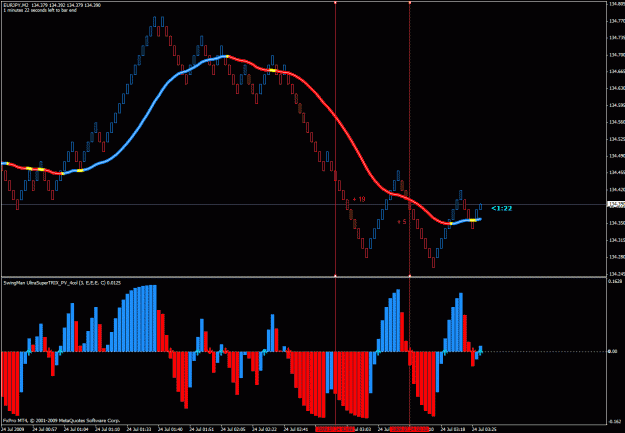Screen dimensions: 625x433
Task: Click the '1 minutes 22 seconds left to bar end' text
Action: click(x=40, y=10)
